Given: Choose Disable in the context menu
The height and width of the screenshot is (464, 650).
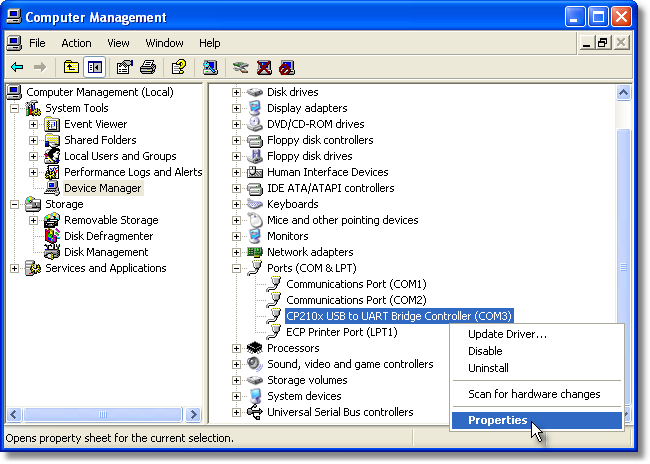Looking at the screenshot, I should [537, 351].
